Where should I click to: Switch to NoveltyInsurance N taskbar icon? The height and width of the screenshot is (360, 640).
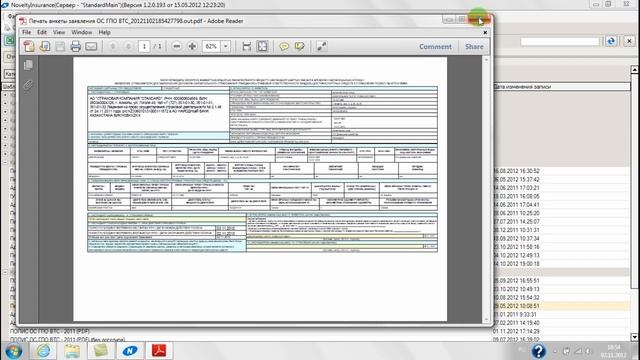(130, 351)
